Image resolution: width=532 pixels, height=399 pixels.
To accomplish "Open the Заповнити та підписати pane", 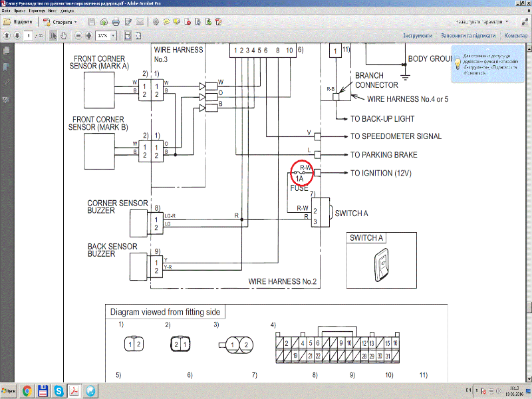I will pyautogui.click(x=468, y=35).
